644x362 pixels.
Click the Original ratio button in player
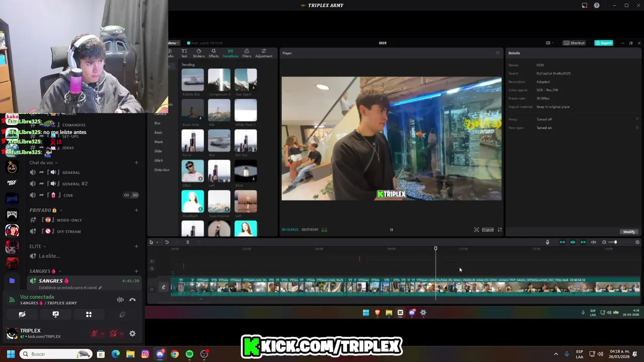coord(488,230)
